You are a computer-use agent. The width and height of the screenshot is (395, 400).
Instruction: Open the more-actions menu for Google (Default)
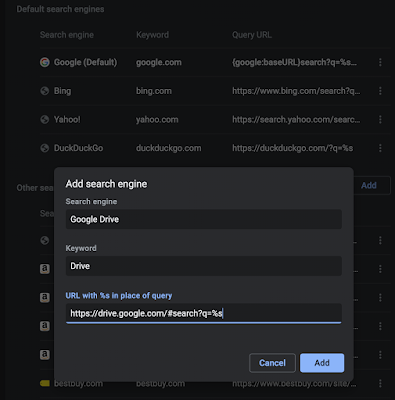[380, 62]
